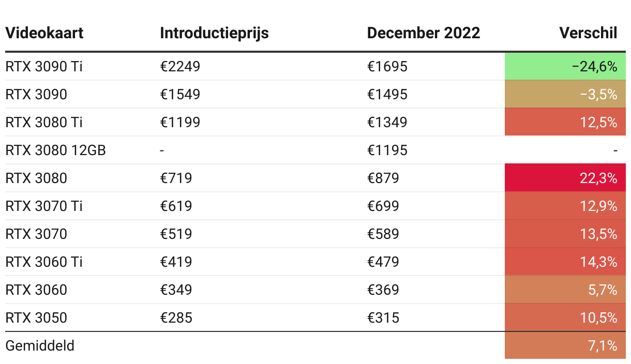631x364 pixels.
Task: Click the December 2022 column header
Action: click(x=424, y=33)
